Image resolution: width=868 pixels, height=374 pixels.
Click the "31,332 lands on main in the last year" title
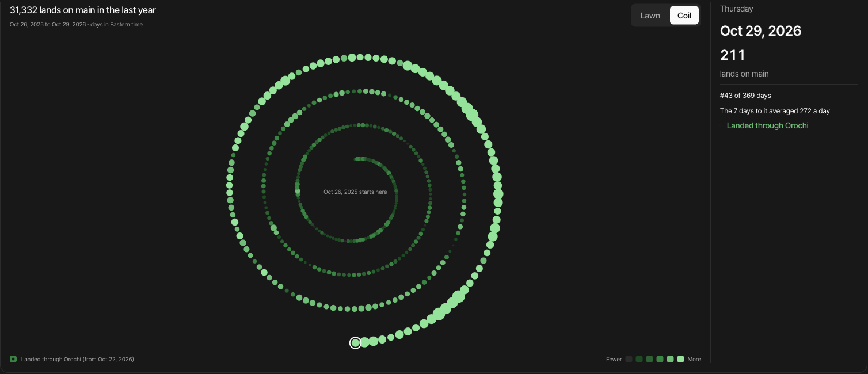[x=83, y=10]
